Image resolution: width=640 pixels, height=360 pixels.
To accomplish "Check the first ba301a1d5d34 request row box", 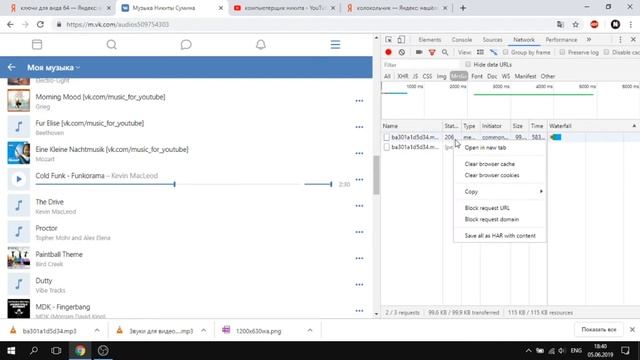I will coord(387,138).
